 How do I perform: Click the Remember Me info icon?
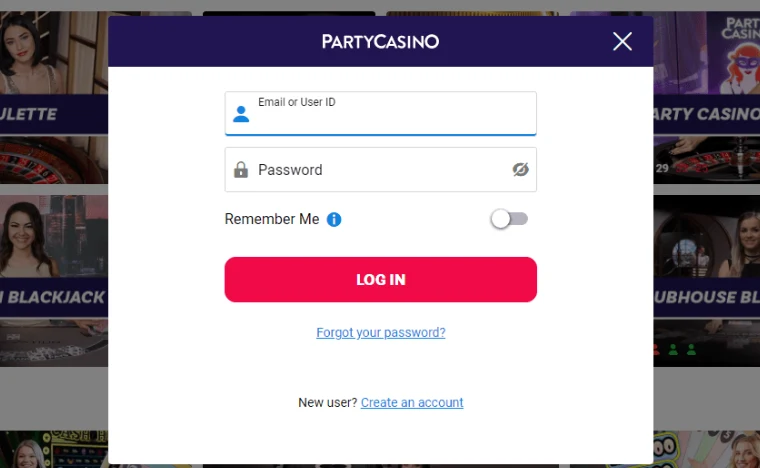click(334, 219)
